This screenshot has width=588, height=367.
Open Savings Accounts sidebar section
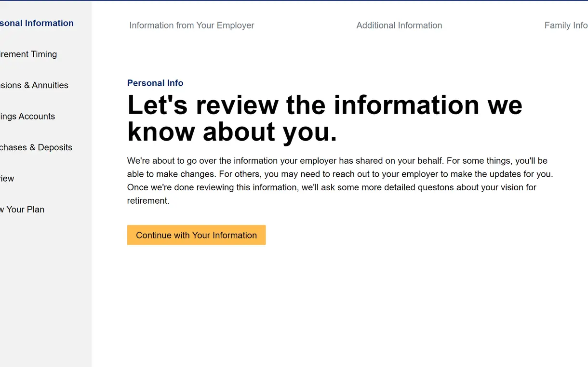coord(27,117)
